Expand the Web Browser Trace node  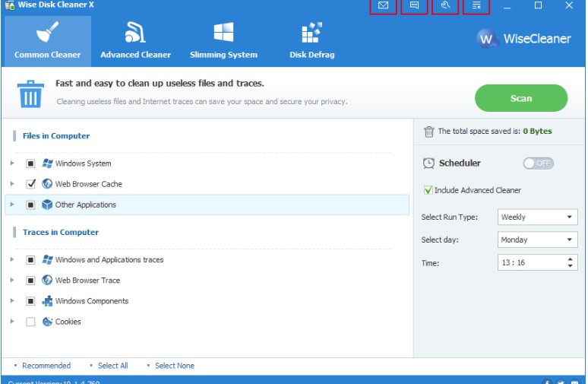pos(12,280)
